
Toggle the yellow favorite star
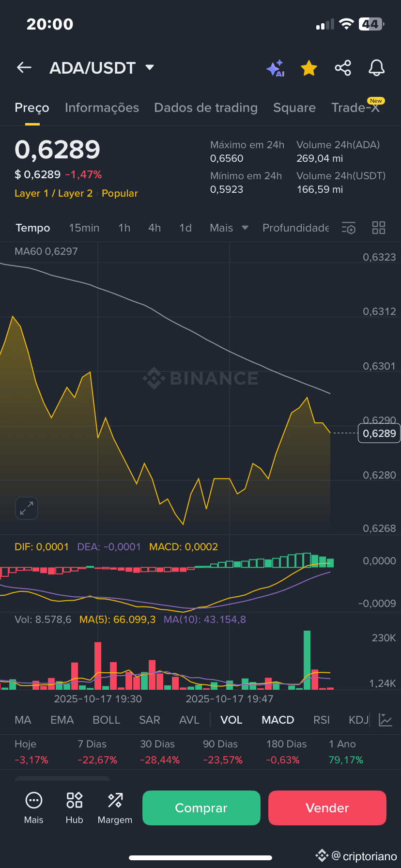click(309, 68)
